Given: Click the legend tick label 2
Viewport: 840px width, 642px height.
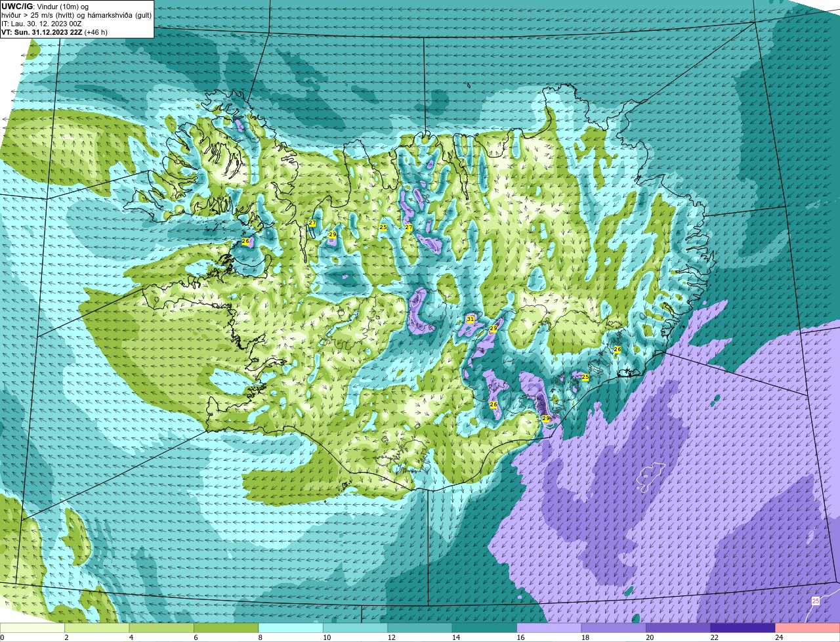Looking at the screenshot, I should coord(66,637).
